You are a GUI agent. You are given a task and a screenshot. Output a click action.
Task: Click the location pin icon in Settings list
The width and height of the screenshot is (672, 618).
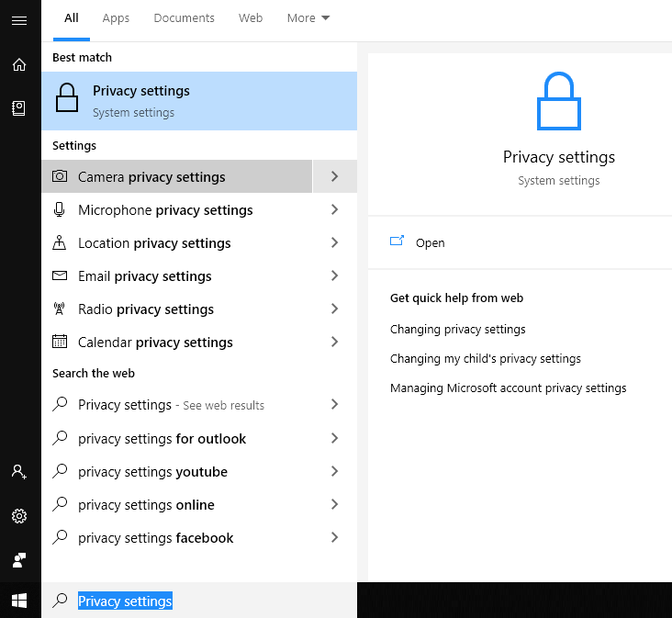(x=59, y=242)
